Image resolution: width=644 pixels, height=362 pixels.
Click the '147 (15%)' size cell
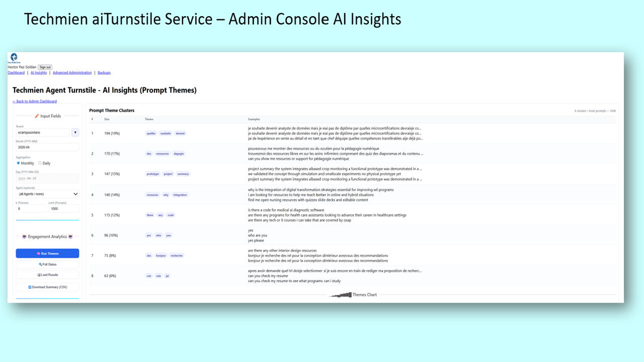[112, 174]
